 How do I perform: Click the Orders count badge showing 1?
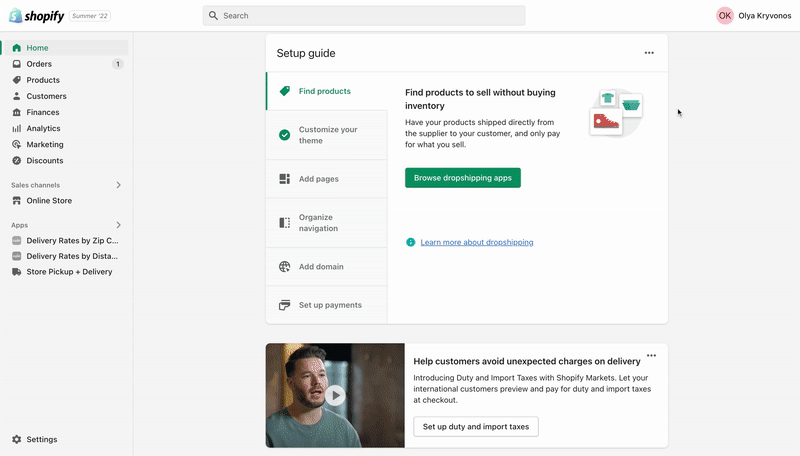pos(118,64)
